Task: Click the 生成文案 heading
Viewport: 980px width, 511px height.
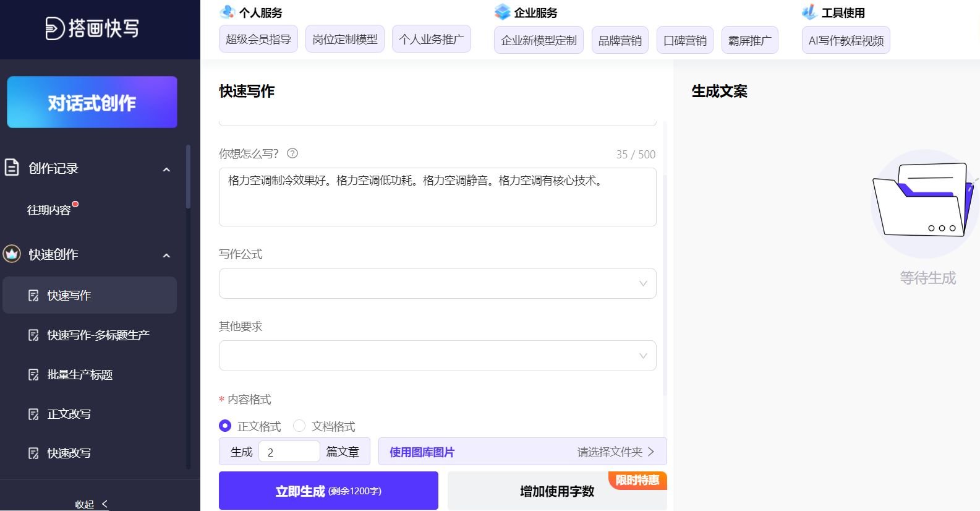Action: 719,91
